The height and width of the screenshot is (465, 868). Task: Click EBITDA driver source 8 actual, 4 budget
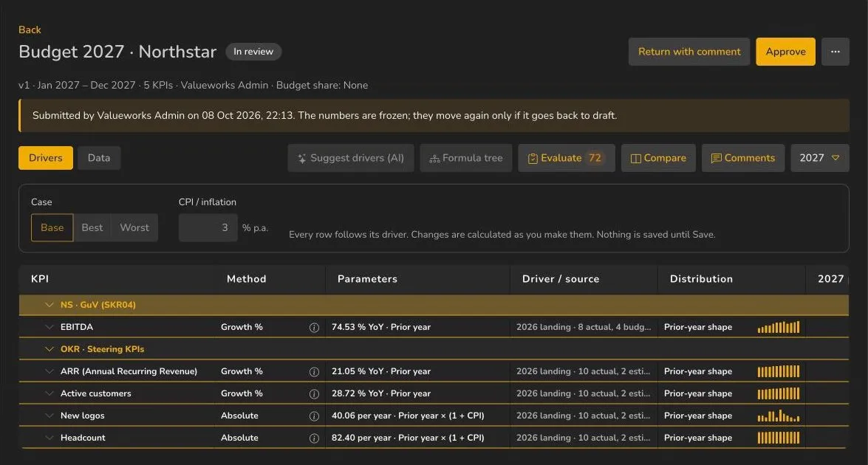coord(584,327)
